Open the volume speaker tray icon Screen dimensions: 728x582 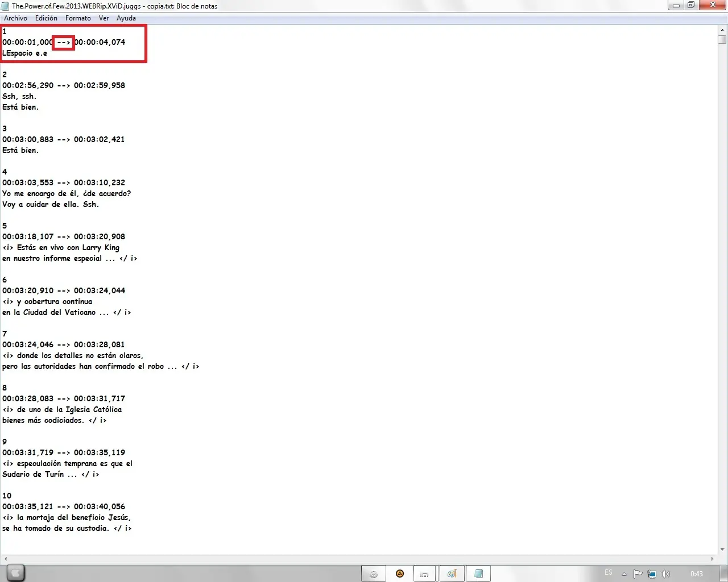tap(665, 574)
